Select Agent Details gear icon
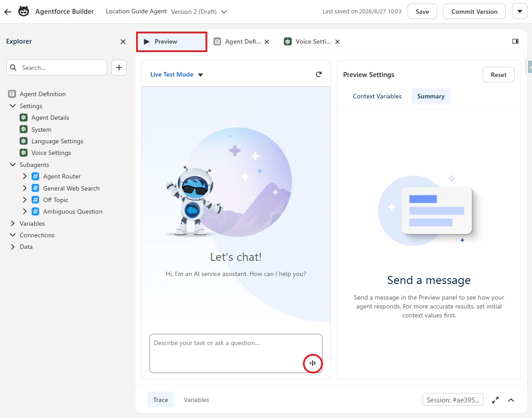The height and width of the screenshot is (418, 532). (24, 118)
